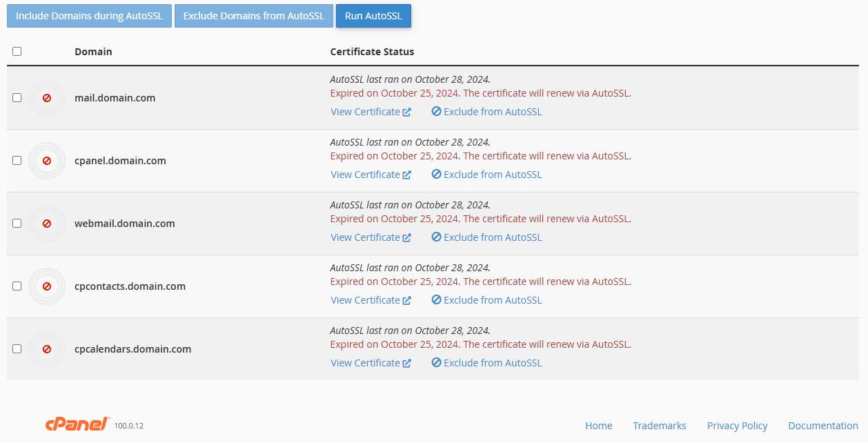Click Include Domains during AutoSSL button
The width and height of the screenshot is (868, 443).
click(x=89, y=16)
